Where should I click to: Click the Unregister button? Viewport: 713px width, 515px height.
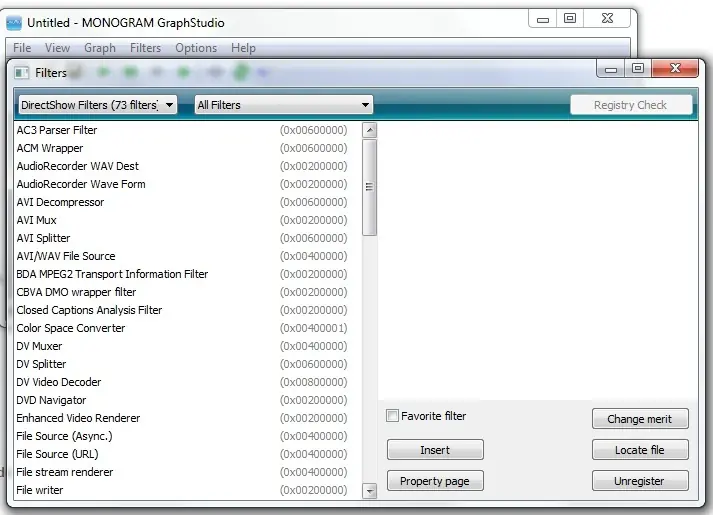(x=640, y=481)
